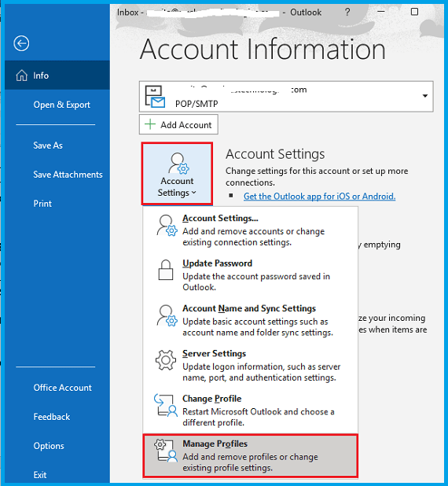Click the Info home icon
This screenshot has height=486, width=448.
click(22, 75)
